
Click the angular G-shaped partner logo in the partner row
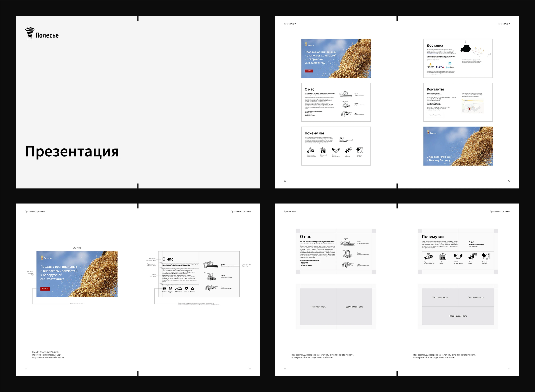[x=186, y=288]
